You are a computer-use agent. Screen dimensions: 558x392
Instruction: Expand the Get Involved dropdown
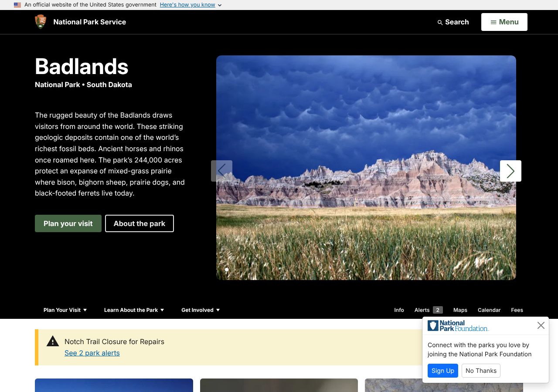pyautogui.click(x=201, y=310)
